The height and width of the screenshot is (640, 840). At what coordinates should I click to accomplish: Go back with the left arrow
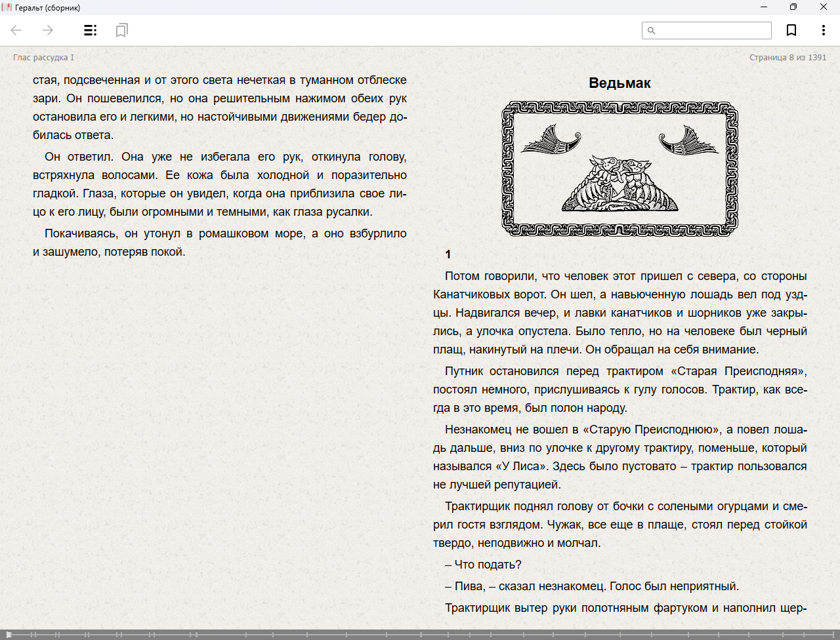pos(16,30)
